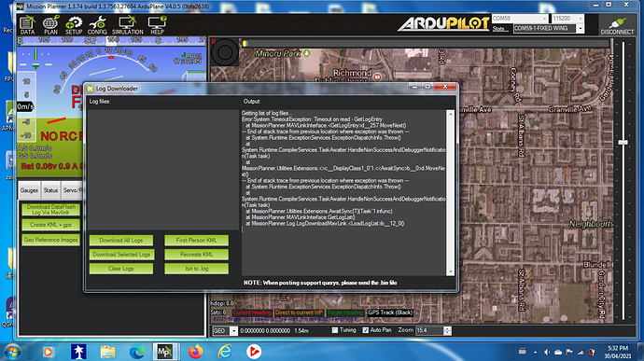Viewport: 644px width, 361px height.
Task: Open the HELP icon
Action: 157,25
